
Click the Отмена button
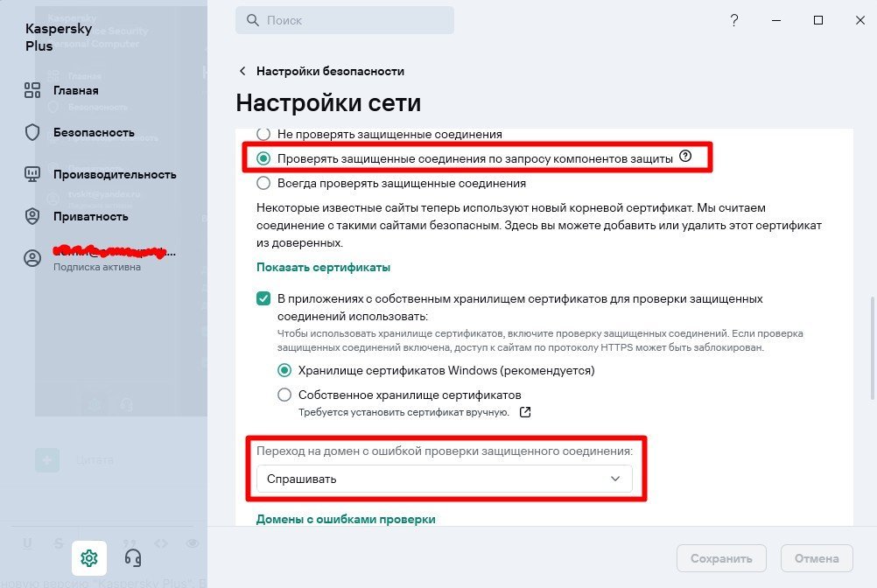(817, 558)
